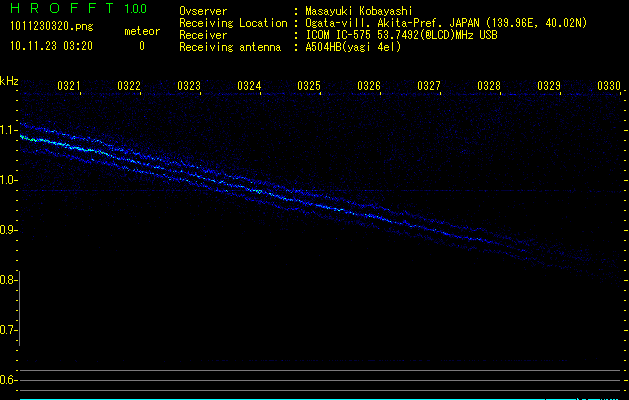Click the HROFFT 1.0.0 title text
This screenshot has height=400, width=629.
(x=79, y=8)
